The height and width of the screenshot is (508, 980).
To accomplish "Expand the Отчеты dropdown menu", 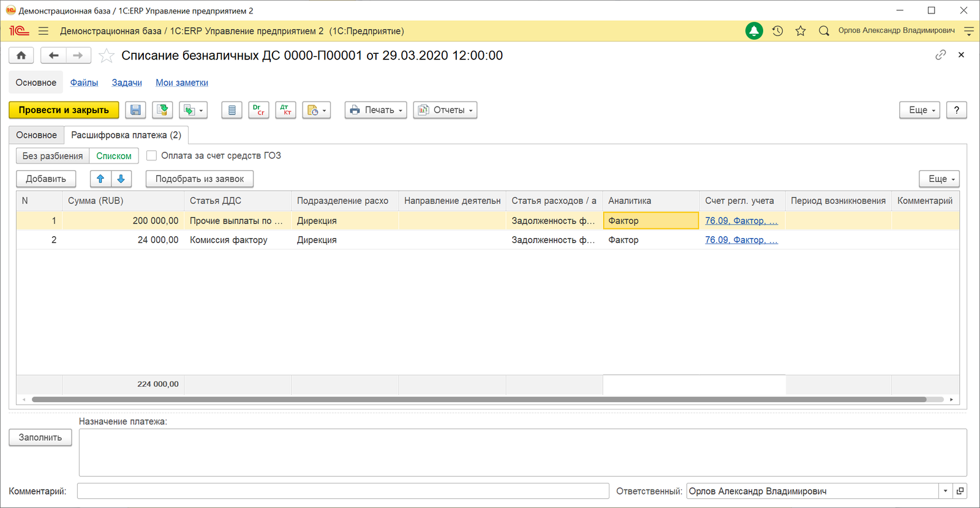I will tap(445, 110).
